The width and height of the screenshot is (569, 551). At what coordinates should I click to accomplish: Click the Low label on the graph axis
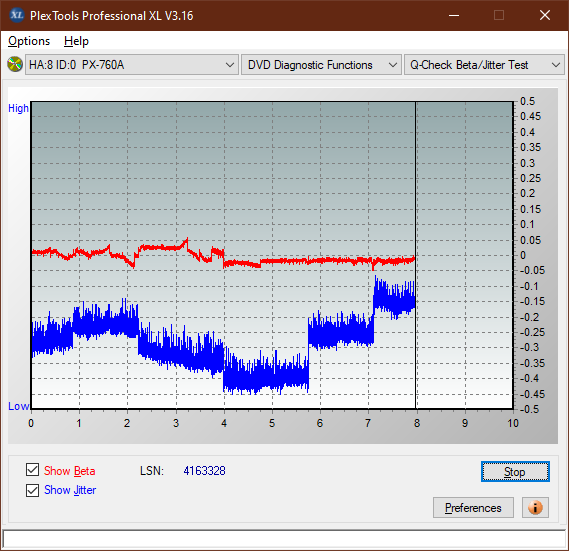(18, 406)
